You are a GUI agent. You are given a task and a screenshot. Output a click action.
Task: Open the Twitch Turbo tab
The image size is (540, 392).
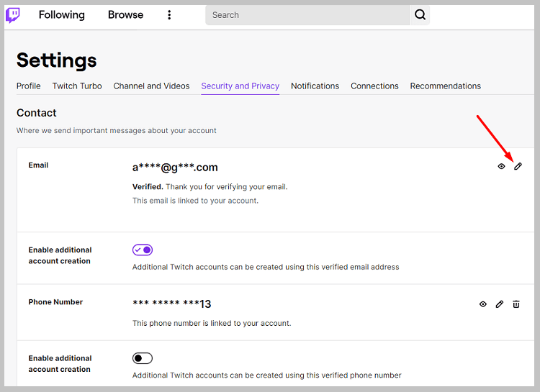[x=77, y=86]
